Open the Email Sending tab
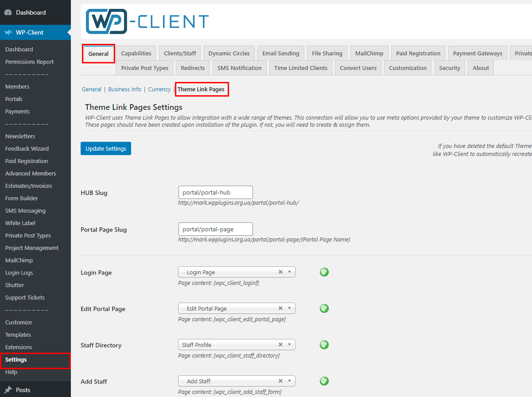 [281, 53]
